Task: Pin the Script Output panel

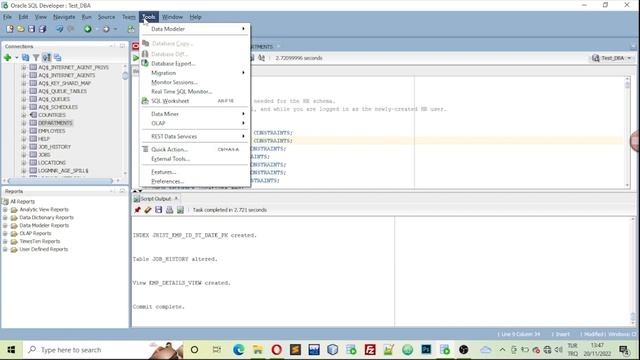Action: [138, 210]
